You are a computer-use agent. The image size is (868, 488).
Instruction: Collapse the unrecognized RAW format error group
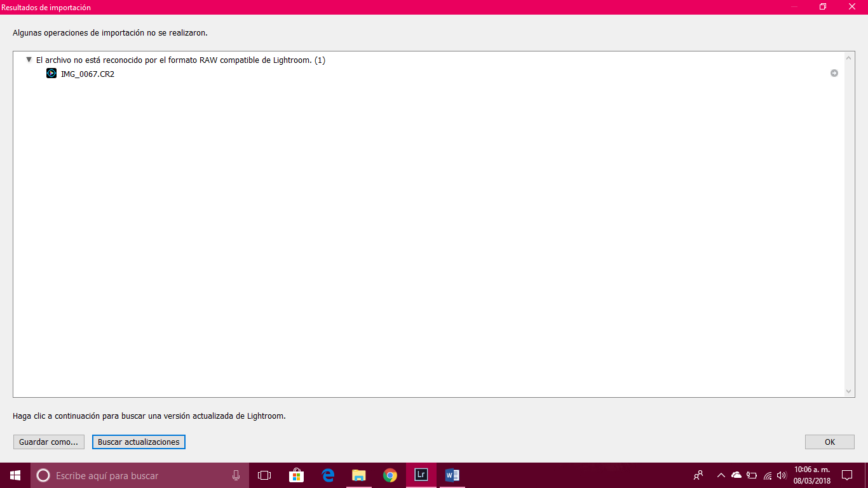pyautogui.click(x=29, y=60)
